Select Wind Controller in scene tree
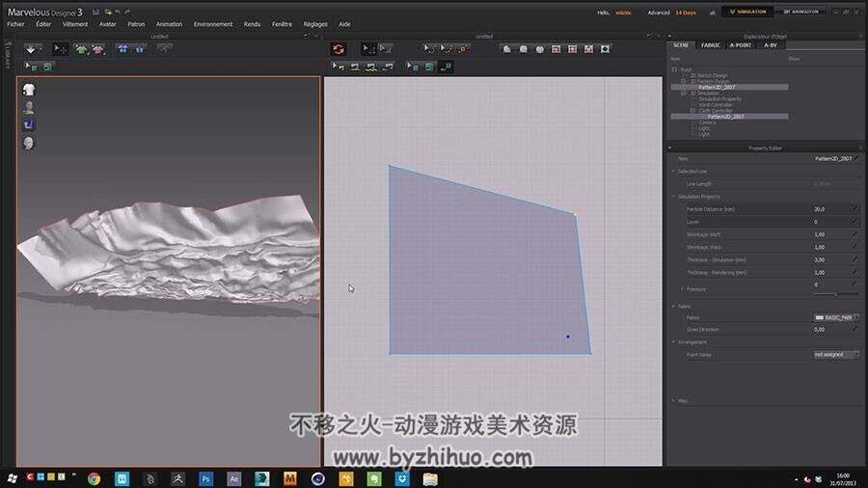 [716, 104]
